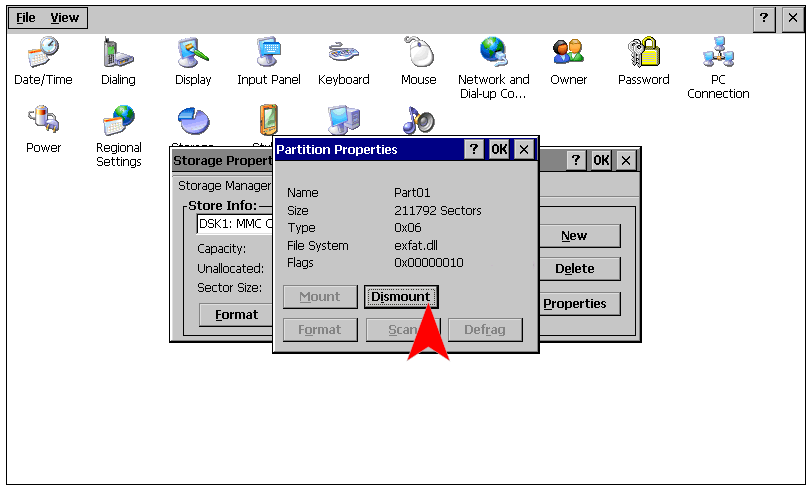
Task: Open the Date/Time control panel icon
Action: (43, 52)
